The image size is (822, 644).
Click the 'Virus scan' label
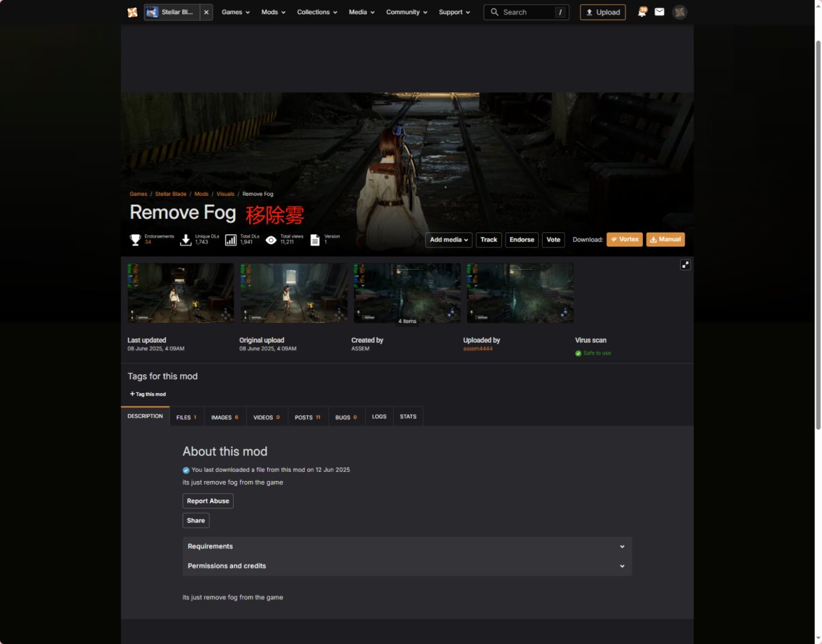[x=591, y=340]
